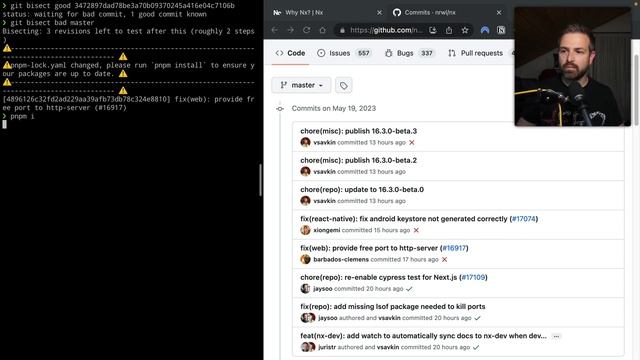Viewport: 640px width, 360px height.
Task: Open commit 'fix(repo): add missing lsof package'
Action: (x=393, y=307)
